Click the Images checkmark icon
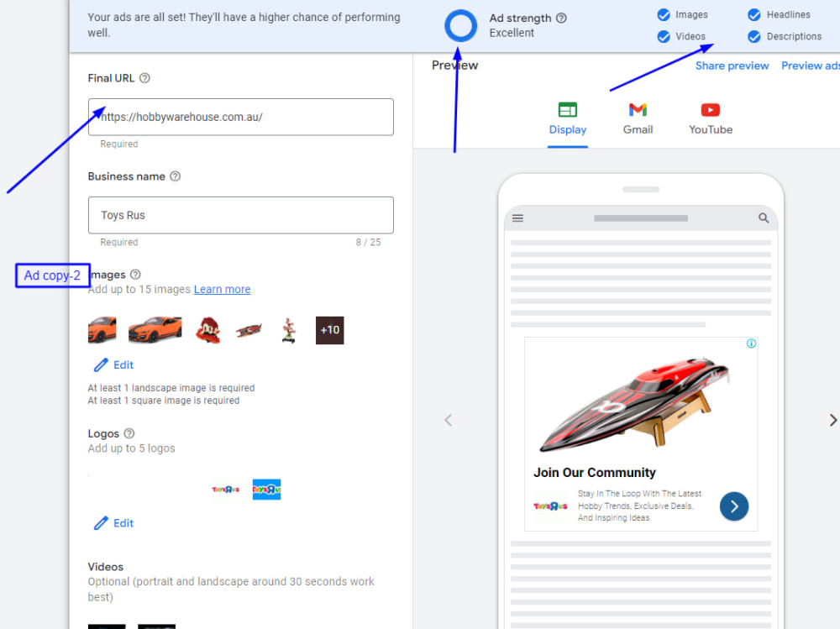The width and height of the screenshot is (840, 629). [664, 14]
